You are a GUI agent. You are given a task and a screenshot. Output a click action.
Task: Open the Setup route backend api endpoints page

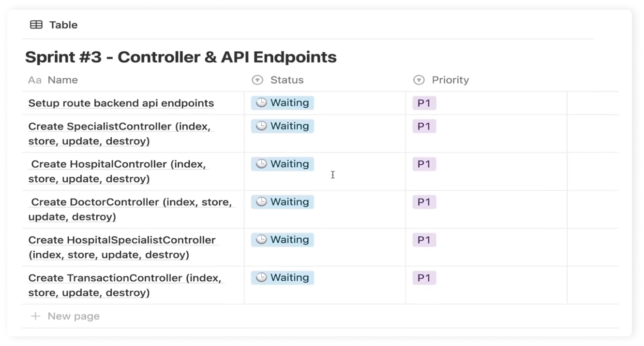121,103
